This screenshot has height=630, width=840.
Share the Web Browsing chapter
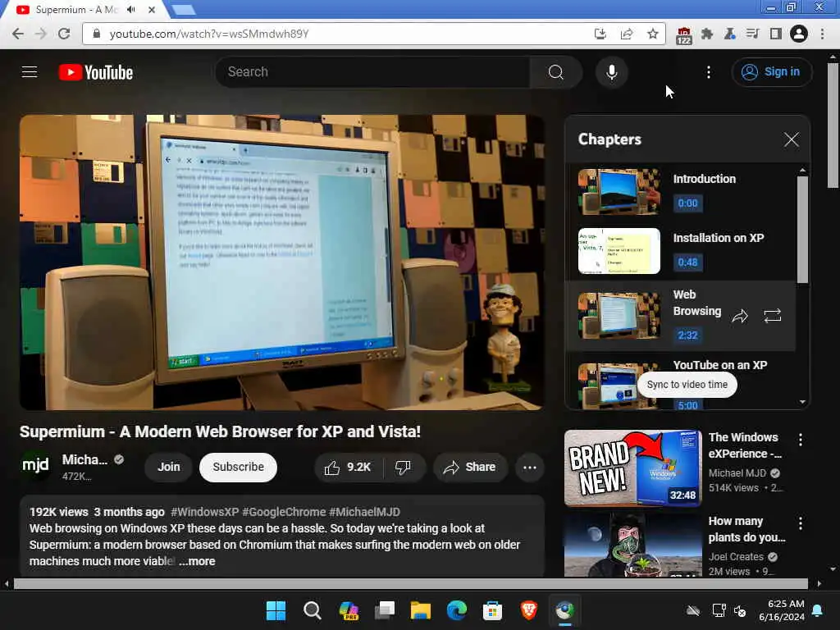(740, 316)
